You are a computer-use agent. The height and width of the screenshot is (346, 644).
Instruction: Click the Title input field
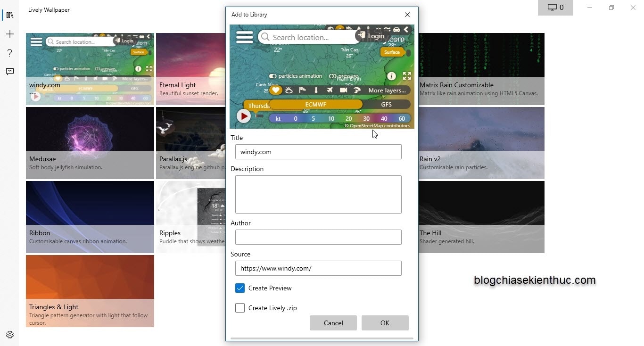click(318, 152)
